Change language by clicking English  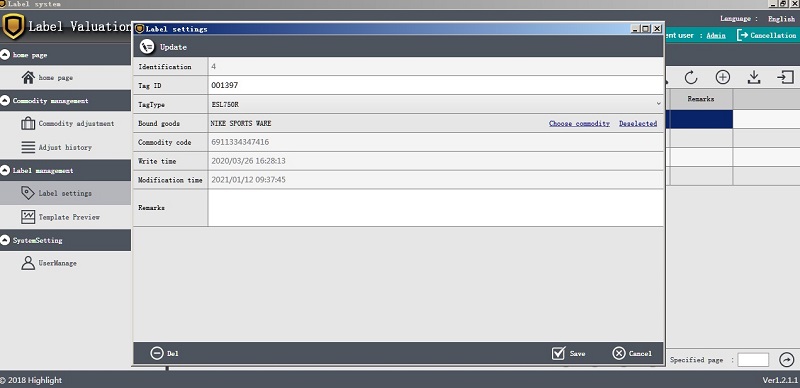pyautogui.click(x=782, y=19)
